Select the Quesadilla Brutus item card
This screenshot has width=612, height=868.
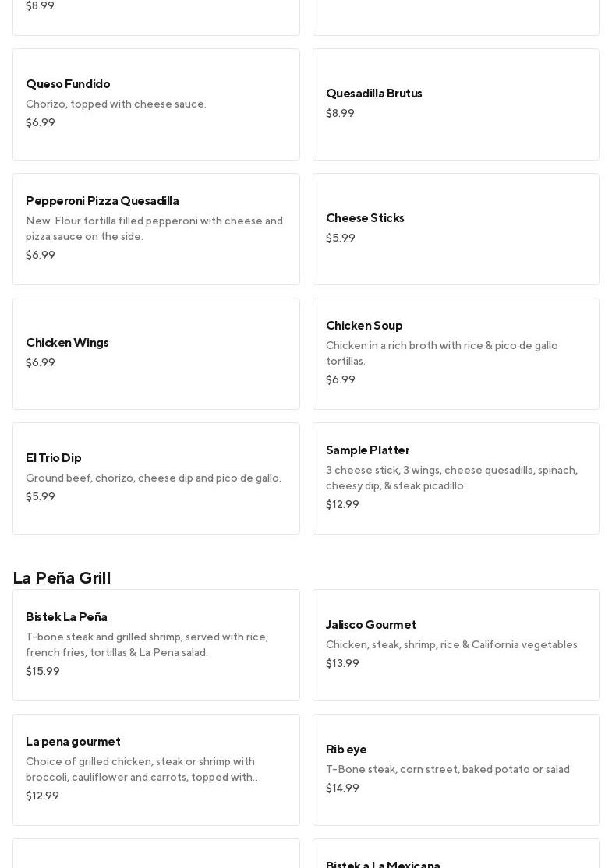click(x=455, y=104)
